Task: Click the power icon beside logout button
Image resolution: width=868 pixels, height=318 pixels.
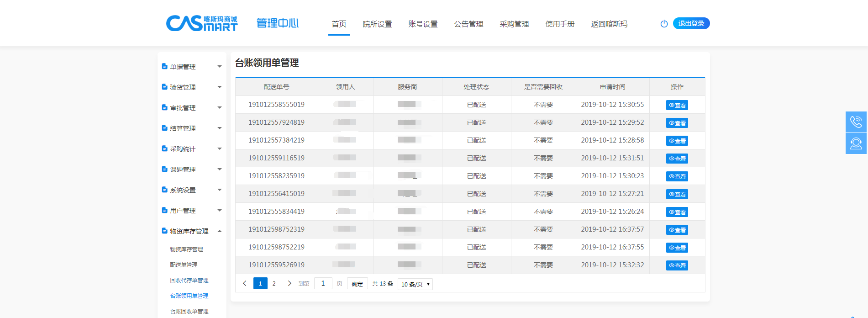Action: [x=664, y=24]
